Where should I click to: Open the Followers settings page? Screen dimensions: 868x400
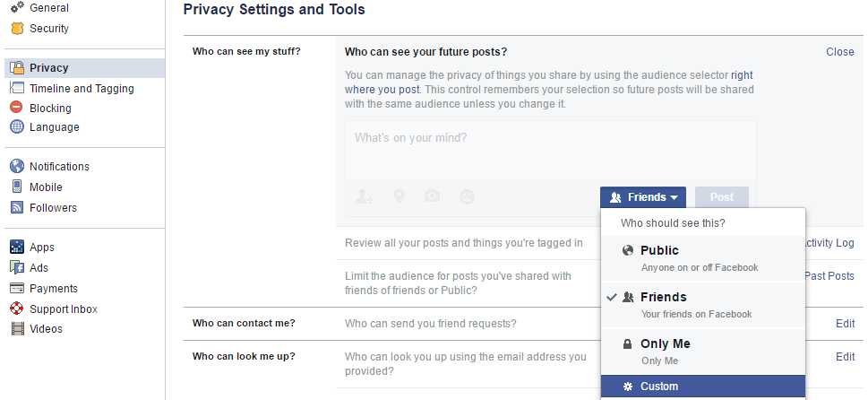[53, 208]
